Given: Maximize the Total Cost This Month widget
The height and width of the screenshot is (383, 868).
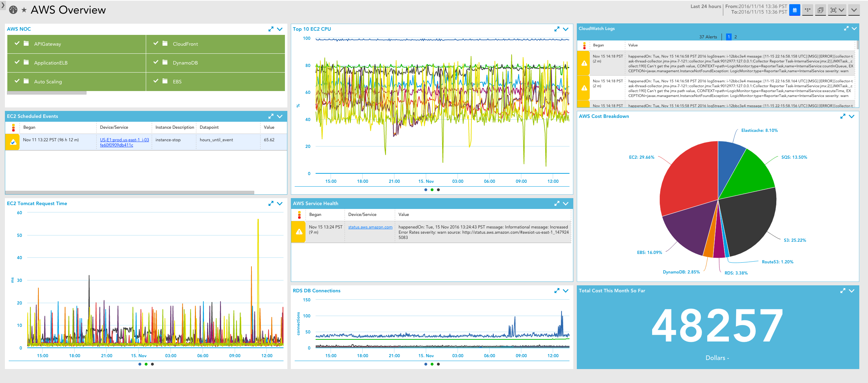Looking at the screenshot, I should (x=843, y=291).
